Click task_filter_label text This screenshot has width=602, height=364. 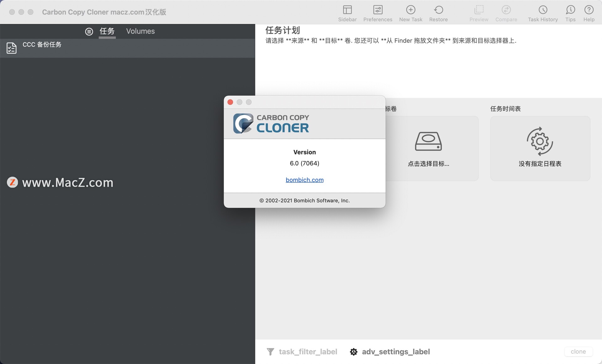click(308, 352)
